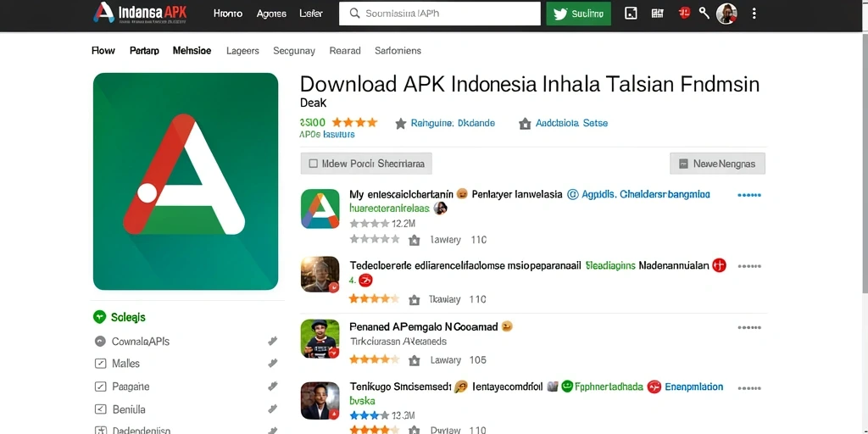Click the CownalaAPIs sidebar item
The image size is (868, 434).
coord(141,342)
